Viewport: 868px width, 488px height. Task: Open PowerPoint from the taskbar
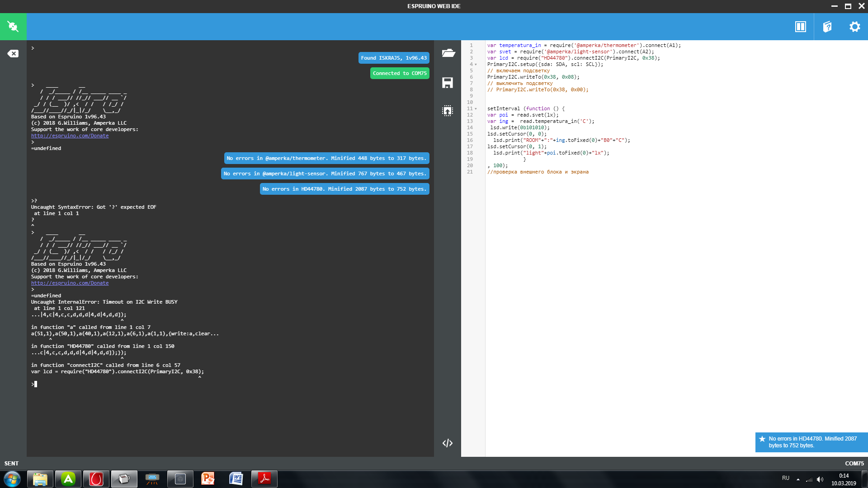[208, 479]
